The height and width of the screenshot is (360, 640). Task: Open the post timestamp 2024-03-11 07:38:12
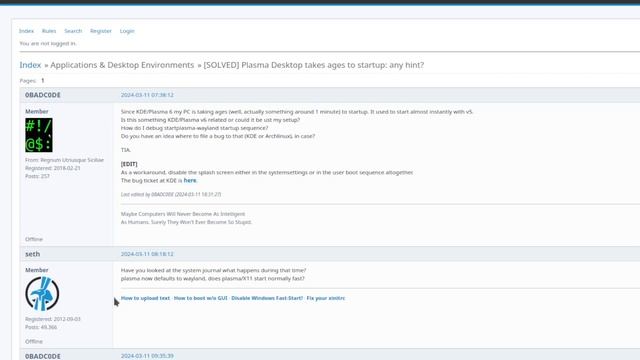coord(147,95)
